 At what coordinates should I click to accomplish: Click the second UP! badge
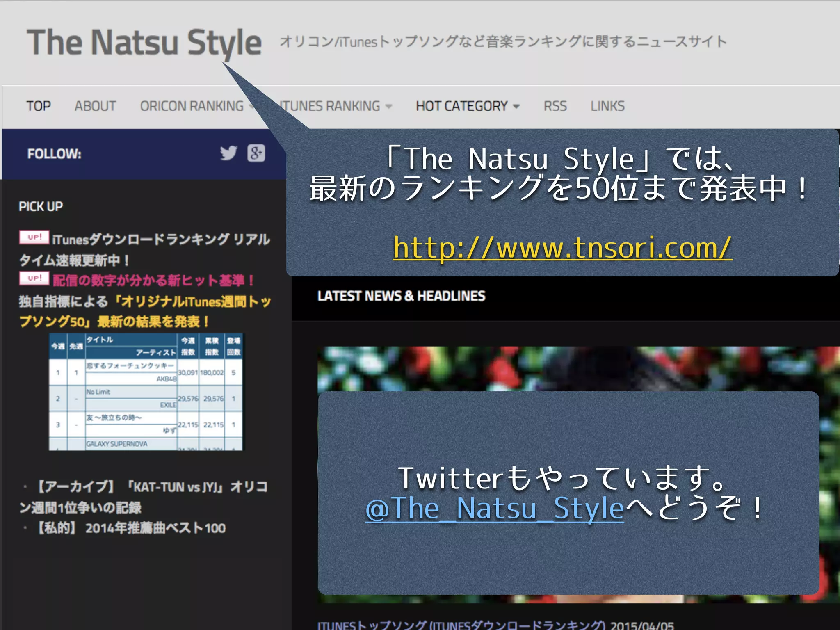34,278
